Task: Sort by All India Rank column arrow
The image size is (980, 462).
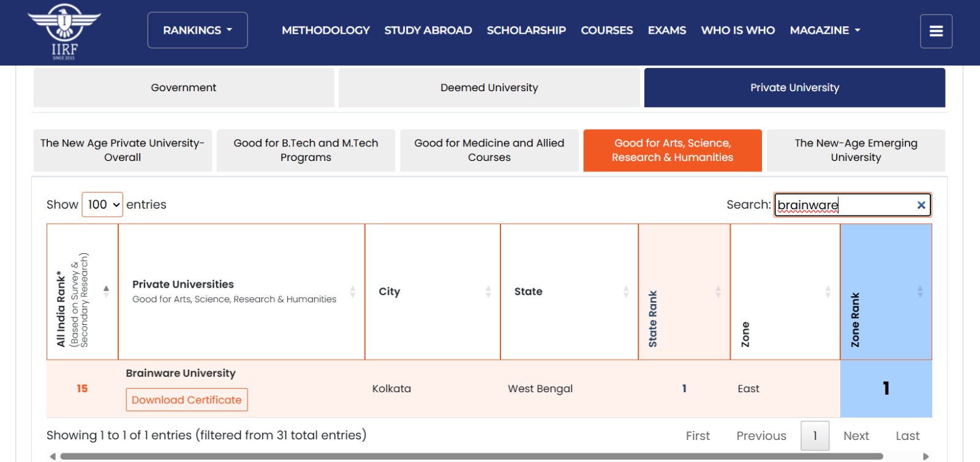Action: pyautogui.click(x=106, y=291)
